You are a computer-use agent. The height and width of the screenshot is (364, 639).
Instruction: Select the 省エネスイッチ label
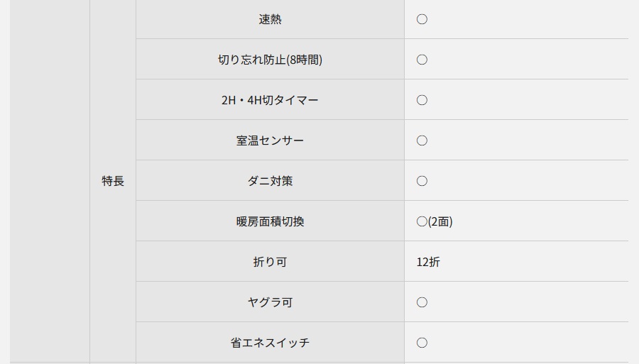click(270, 343)
